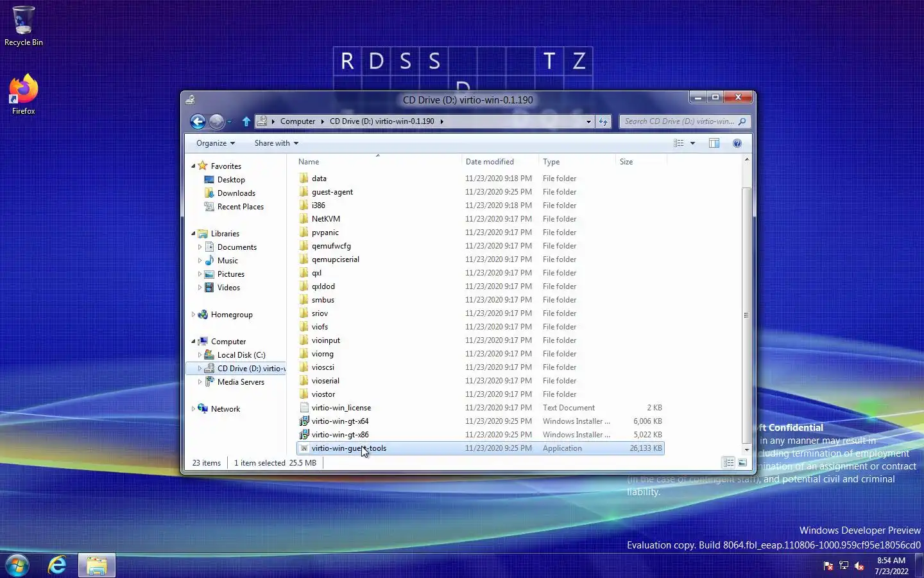The height and width of the screenshot is (578, 924).
Task: Click Windows Explorer taskbar button
Action: tap(97, 565)
